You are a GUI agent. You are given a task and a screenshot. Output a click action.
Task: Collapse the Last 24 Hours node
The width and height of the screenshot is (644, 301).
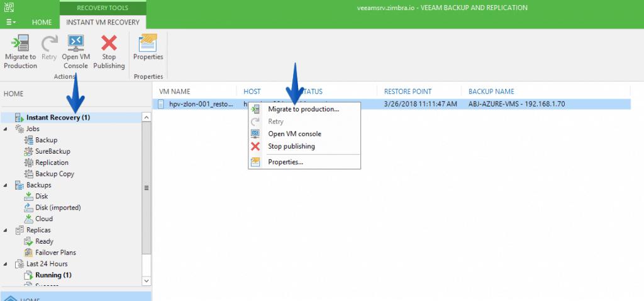(x=5, y=264)
